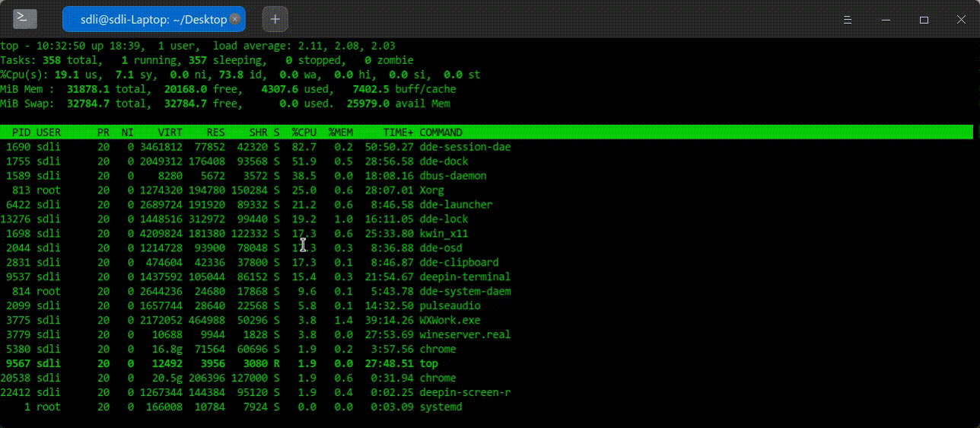Viewport: 980px width, 428px height.
Task: Click the PID column header
Action: click(21, 133)
